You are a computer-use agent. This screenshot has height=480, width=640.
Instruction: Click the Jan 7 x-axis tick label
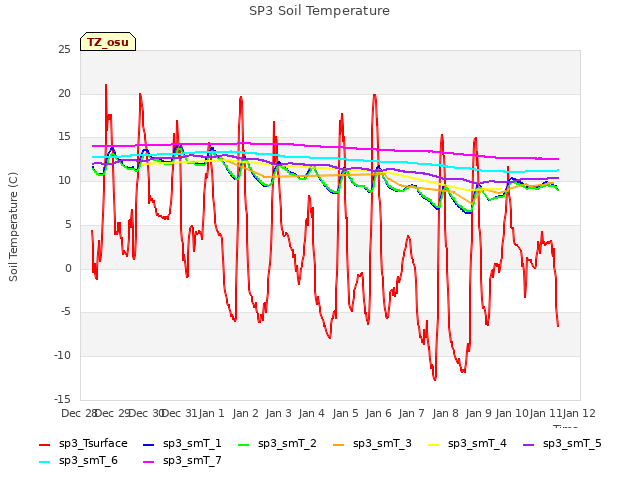point(412,413)
